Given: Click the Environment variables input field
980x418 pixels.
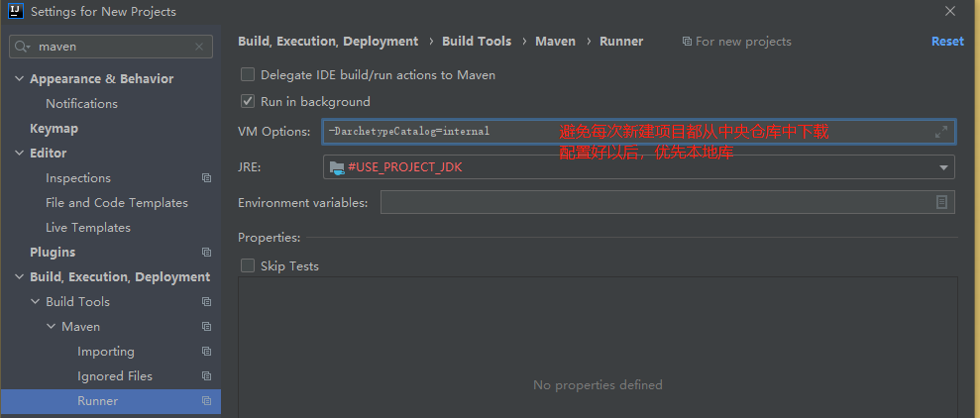Looking at the screenshot, I should point(668,202).
